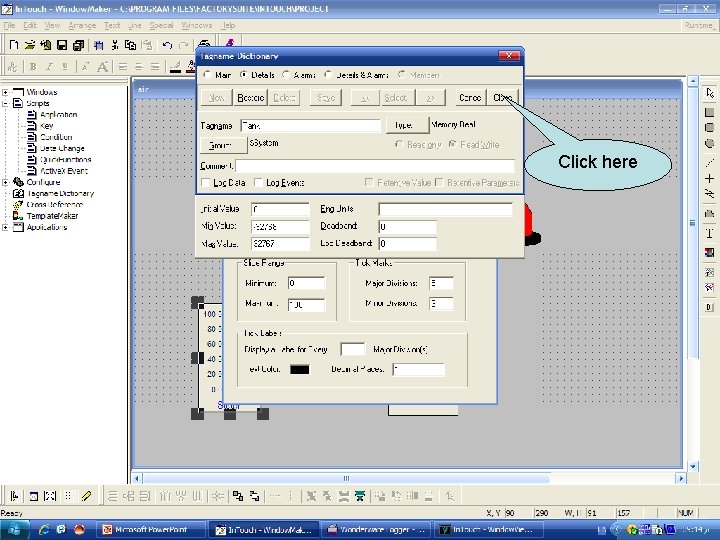Select the Ellipse drawing tool
The image size is (720, 540).
(710, 143)
